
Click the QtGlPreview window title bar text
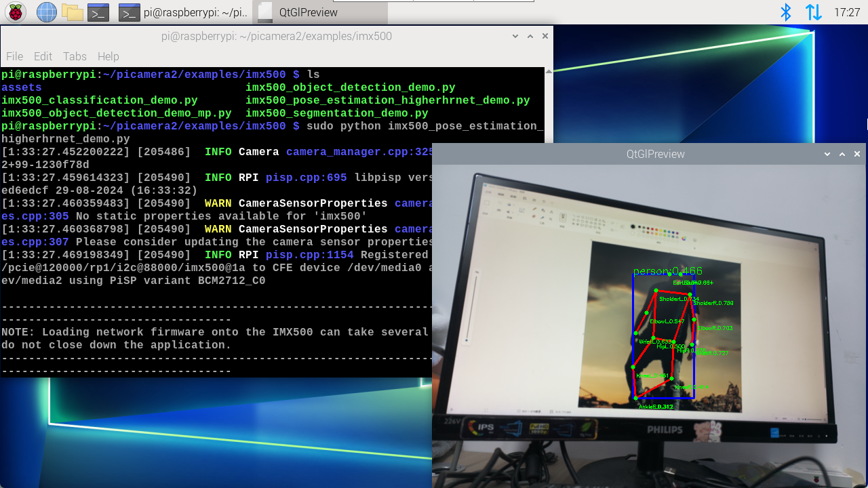(x=656, y=154)
